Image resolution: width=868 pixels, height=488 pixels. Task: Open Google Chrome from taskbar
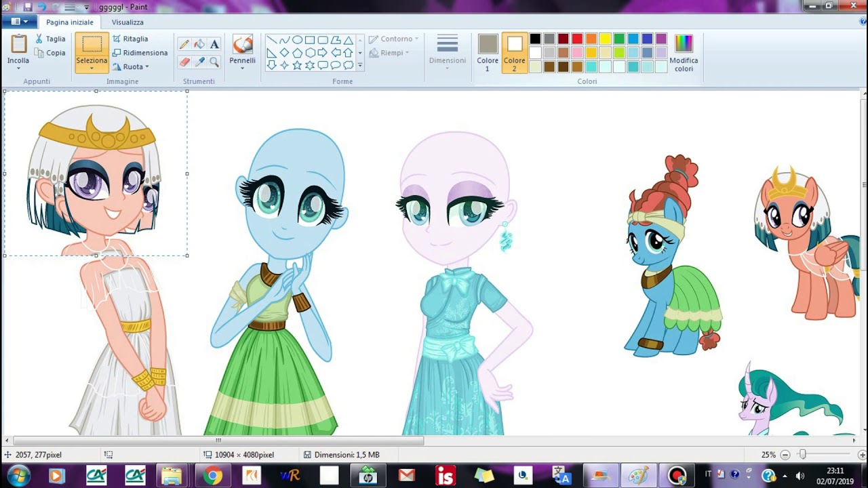(x=212, y=476)
